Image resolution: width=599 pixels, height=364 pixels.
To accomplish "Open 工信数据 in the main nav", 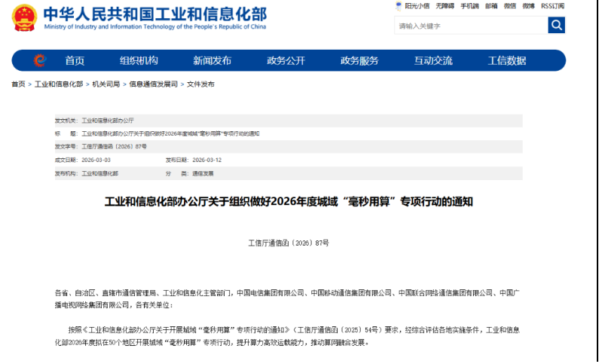I will pyautogui.click(x=507, y=61).
